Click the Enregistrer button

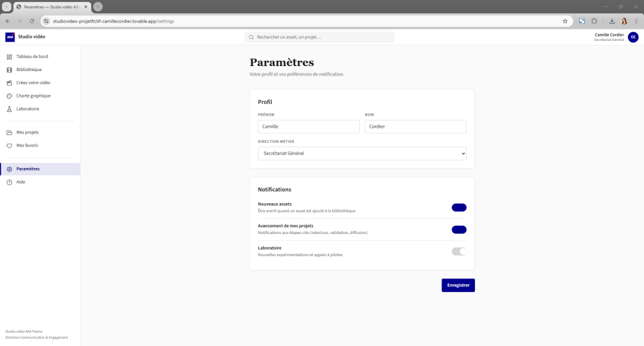tap(458, 285)
